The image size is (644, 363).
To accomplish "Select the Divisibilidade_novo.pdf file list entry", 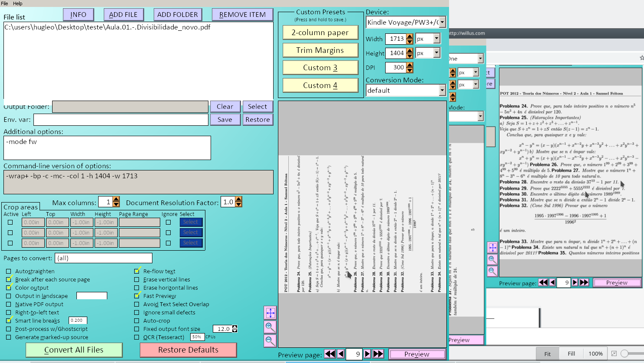I will [x=107, y=27].
